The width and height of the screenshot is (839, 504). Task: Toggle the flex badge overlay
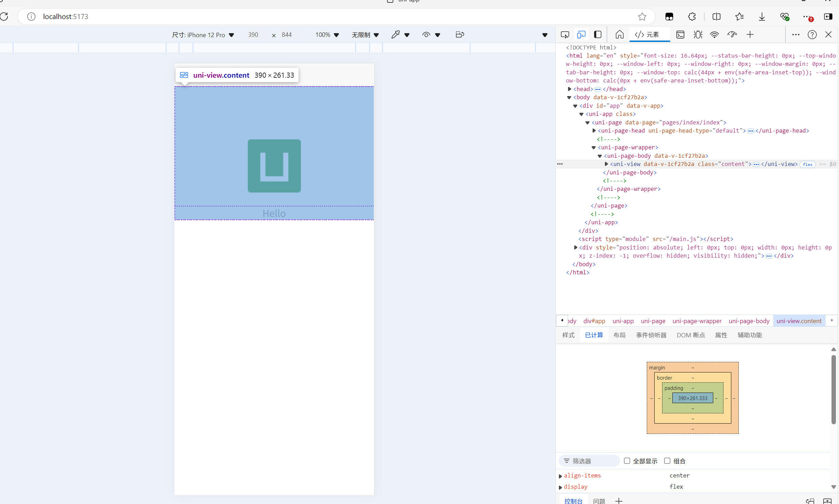click(x=807, y=164)
